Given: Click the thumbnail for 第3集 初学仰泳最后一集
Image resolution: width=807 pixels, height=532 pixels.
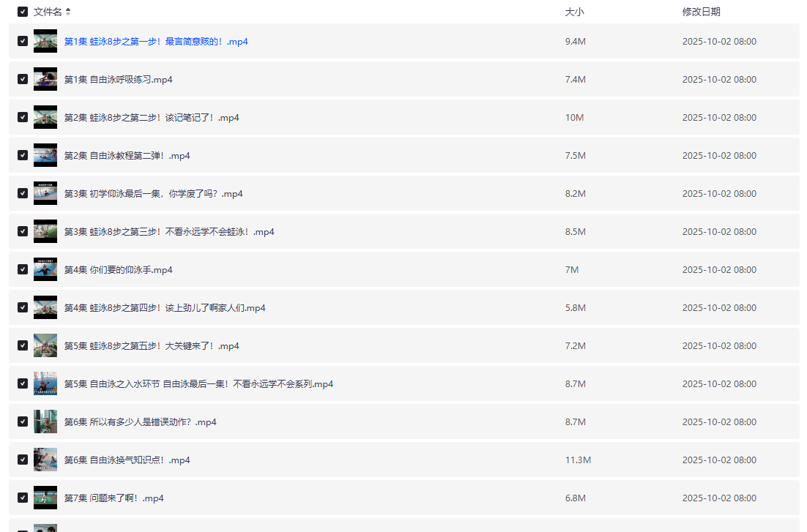Looking at the screenshot, I should tap(45, 193).
